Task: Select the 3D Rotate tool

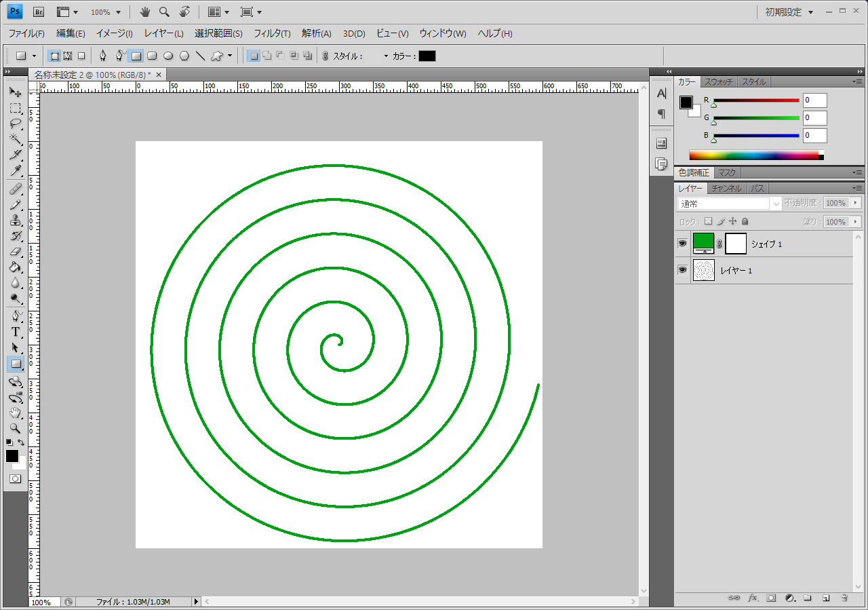Action: point(15,382)
